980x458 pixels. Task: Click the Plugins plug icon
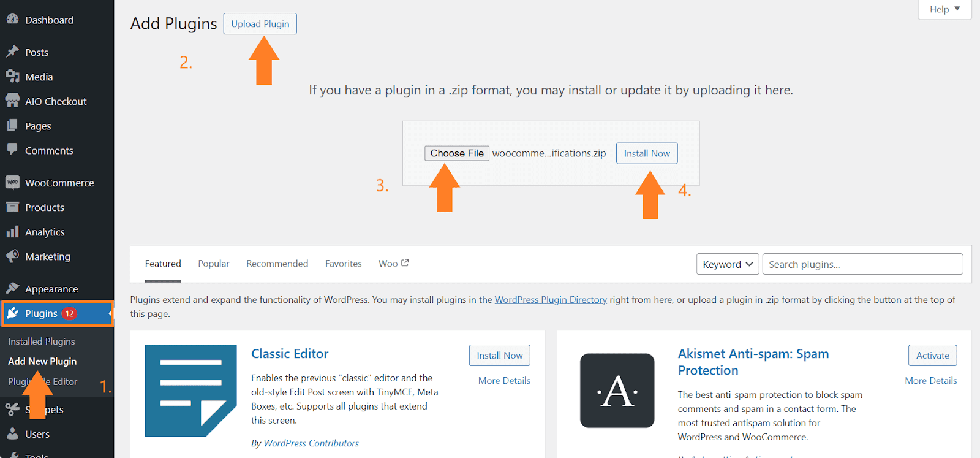click(12, 313)
